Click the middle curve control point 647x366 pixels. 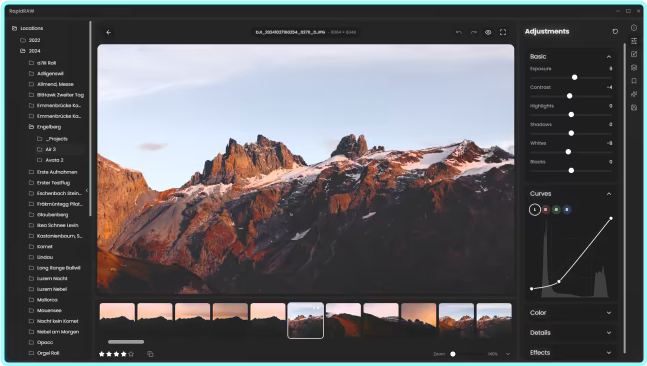tap(559, 281)
